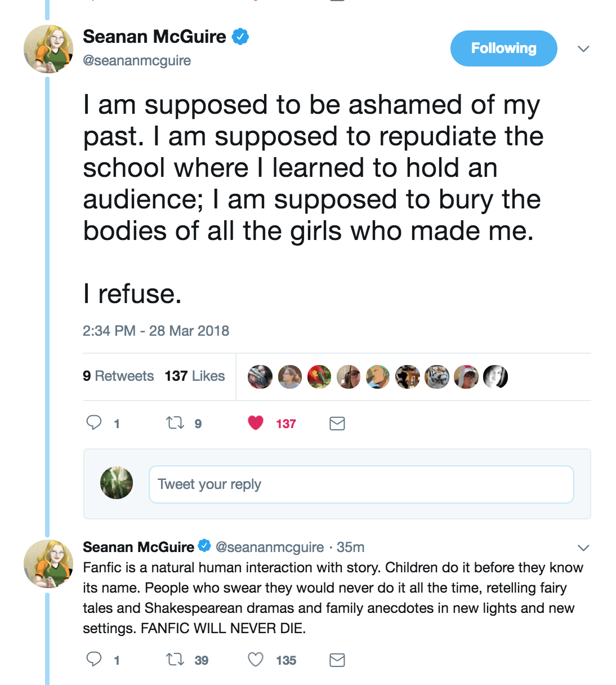The image size is (616, 685).
Task: Open the chevron menu beside Following button
Action: [x=583, y=49]
